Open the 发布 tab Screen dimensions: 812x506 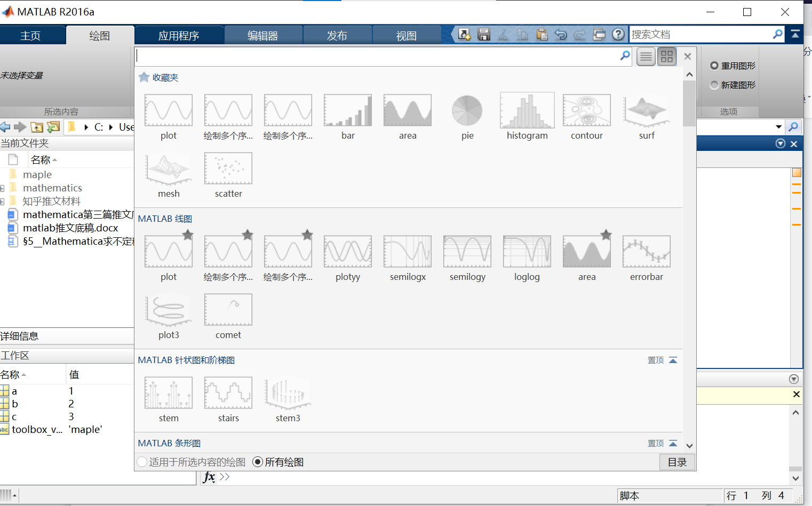point(337,36)
